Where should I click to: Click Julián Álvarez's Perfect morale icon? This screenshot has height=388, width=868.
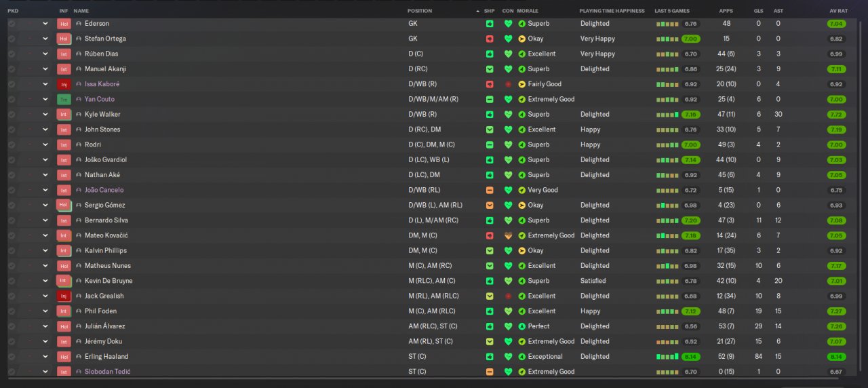(521, 326)
